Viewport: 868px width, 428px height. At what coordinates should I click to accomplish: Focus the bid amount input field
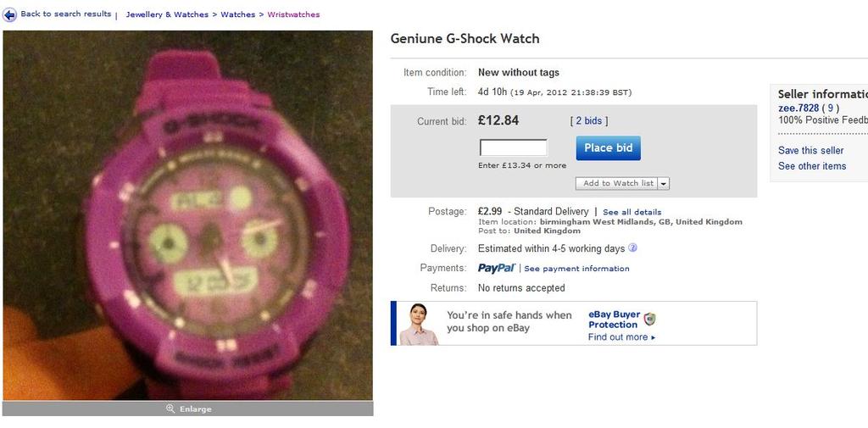(x=513, y=147)
